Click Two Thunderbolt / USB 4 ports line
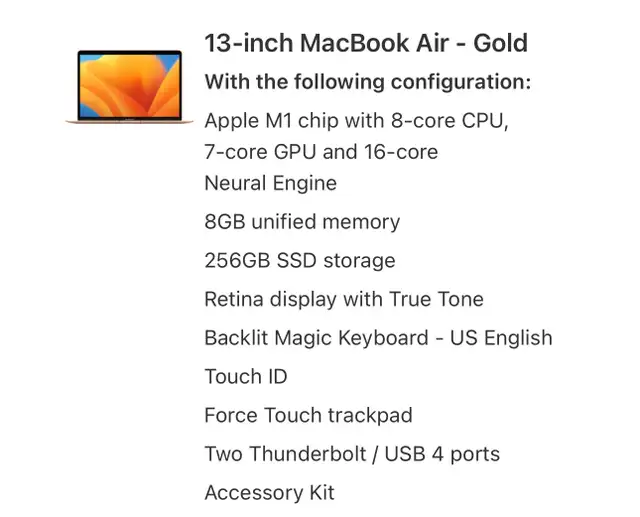The width and height of the screenshot is (640, 517). coord(352,454)
